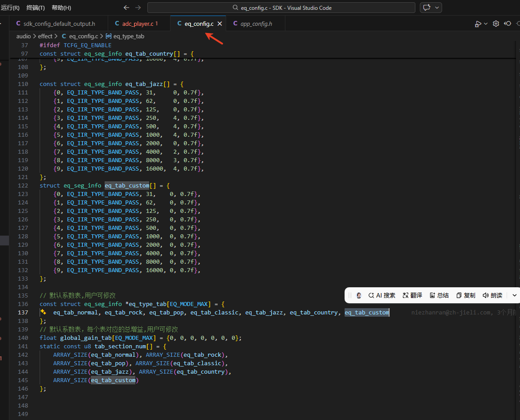Click 朗读 to read selection aloud
This screenshot has height=420, width=520.
coord(492,295)
